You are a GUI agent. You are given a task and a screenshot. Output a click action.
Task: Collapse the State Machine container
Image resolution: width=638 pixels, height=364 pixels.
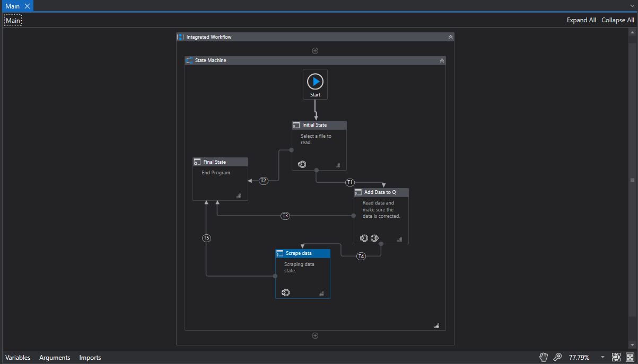(x=442, y=60)
